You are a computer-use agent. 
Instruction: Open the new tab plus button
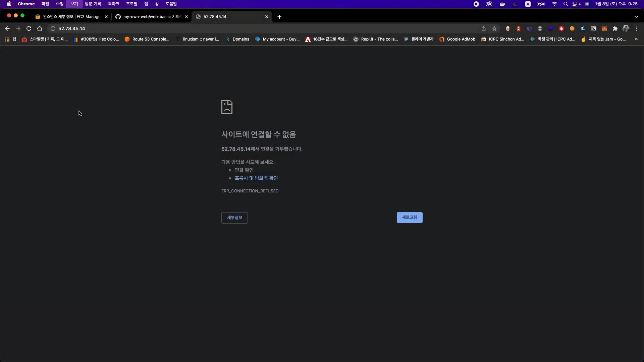279,17
